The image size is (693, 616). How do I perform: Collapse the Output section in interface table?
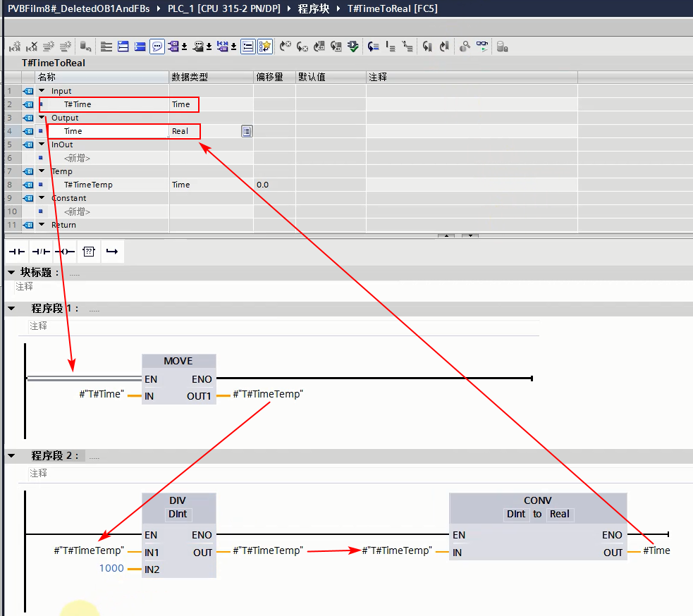point(42,118)
